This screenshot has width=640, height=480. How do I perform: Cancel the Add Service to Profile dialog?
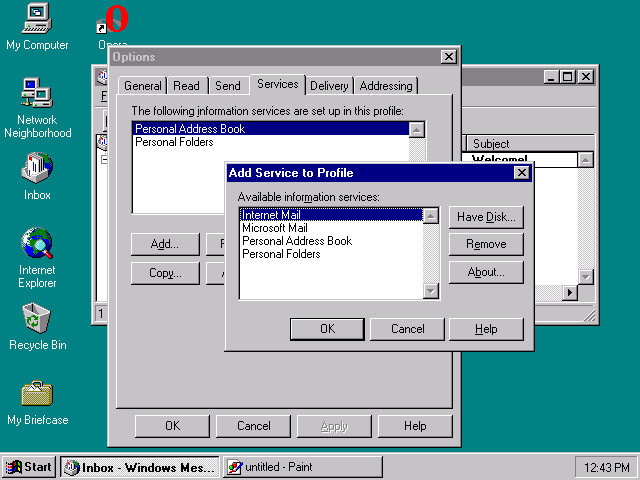(x=407, y=329)
